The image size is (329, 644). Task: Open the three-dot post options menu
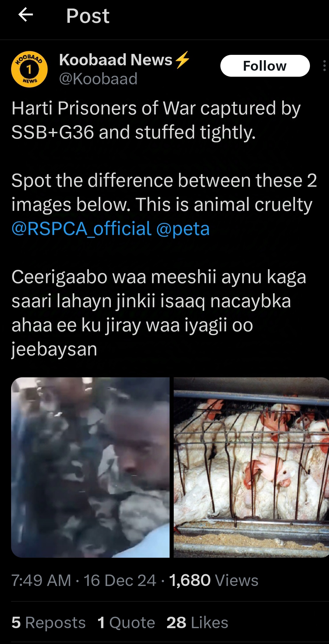click(x=324, y=66)
